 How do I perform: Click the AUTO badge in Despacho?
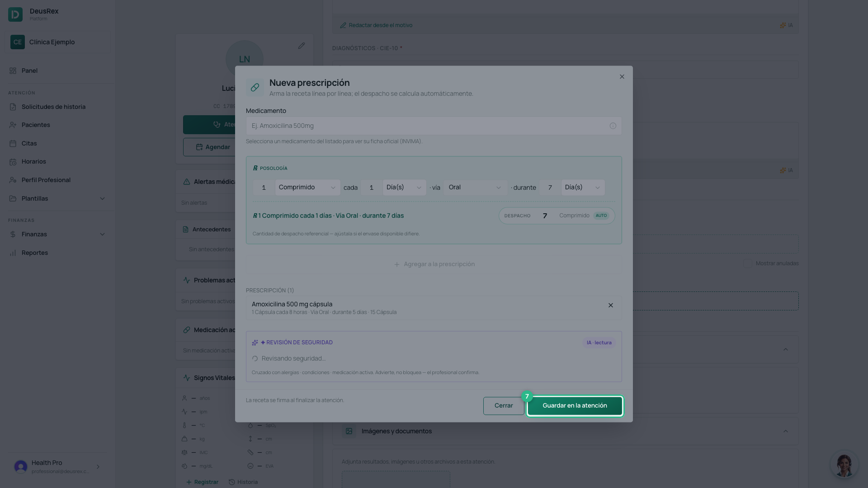point(601,216)
